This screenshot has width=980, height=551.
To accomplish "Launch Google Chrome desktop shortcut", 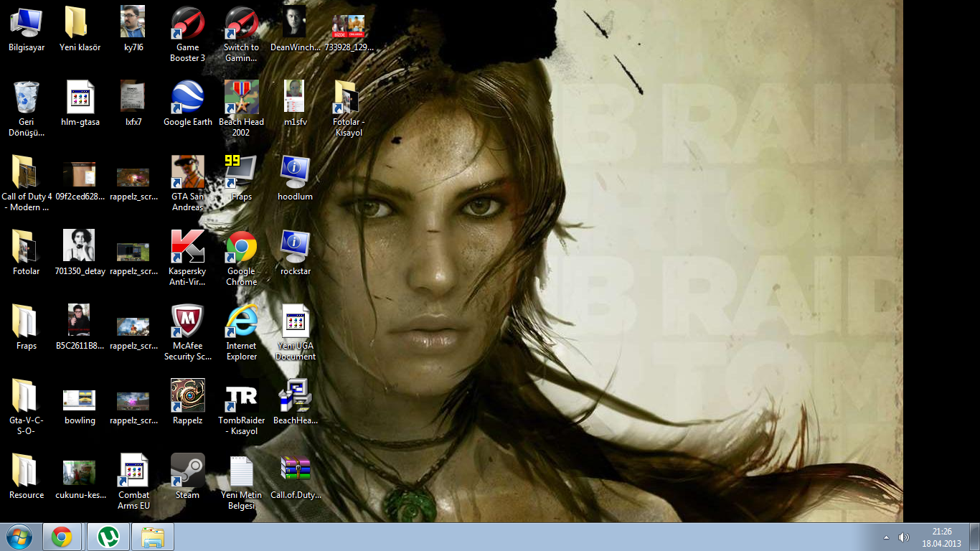I will point(241,258).
